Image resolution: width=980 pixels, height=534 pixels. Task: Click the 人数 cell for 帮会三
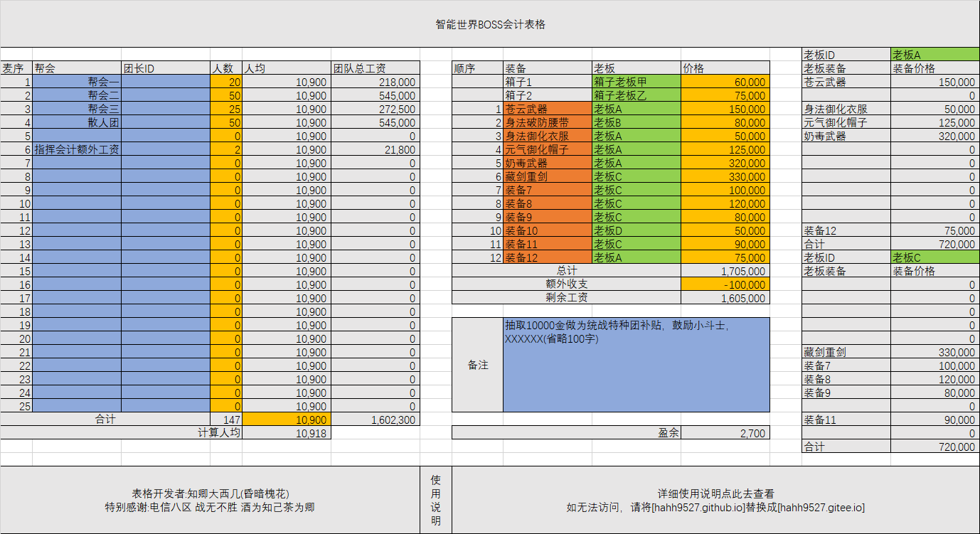226,110
